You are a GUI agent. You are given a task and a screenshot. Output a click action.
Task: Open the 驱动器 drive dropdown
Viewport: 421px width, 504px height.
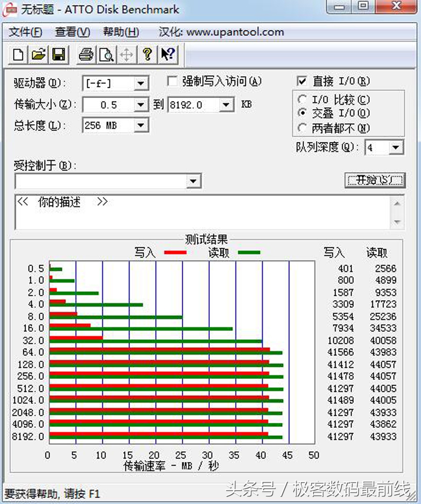pyautogui.click(x=141, y=83)
